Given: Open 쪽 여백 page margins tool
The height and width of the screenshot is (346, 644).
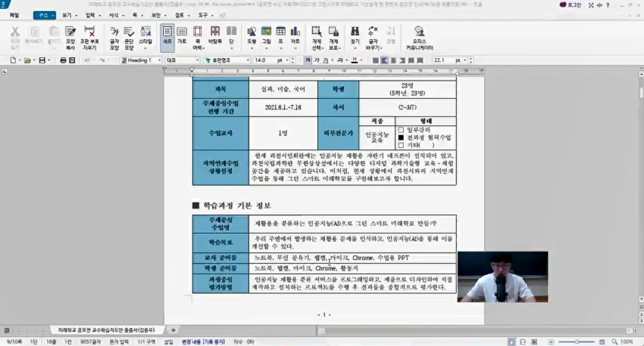Looking at the screenshot, I should [198, 38].
